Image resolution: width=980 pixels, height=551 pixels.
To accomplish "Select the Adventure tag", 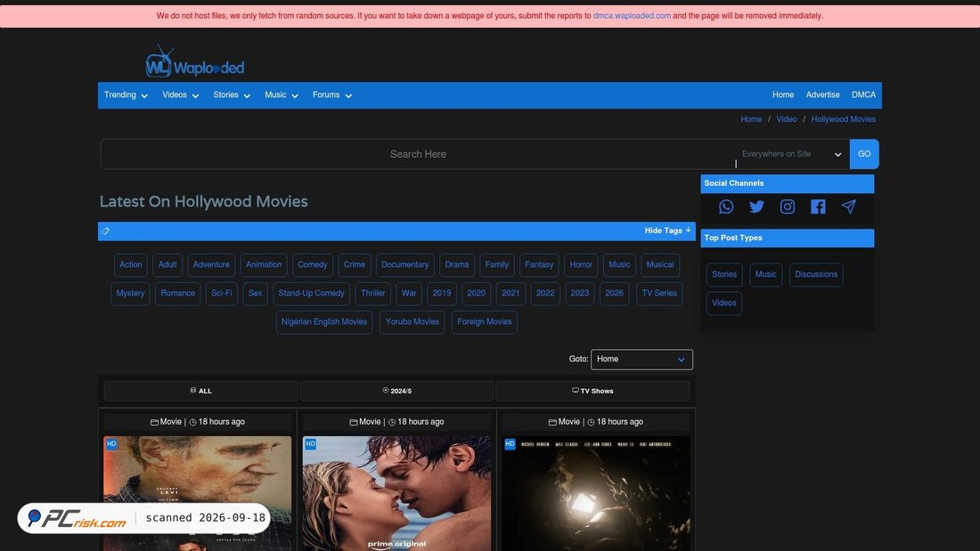I will click(x=211, y=265).
